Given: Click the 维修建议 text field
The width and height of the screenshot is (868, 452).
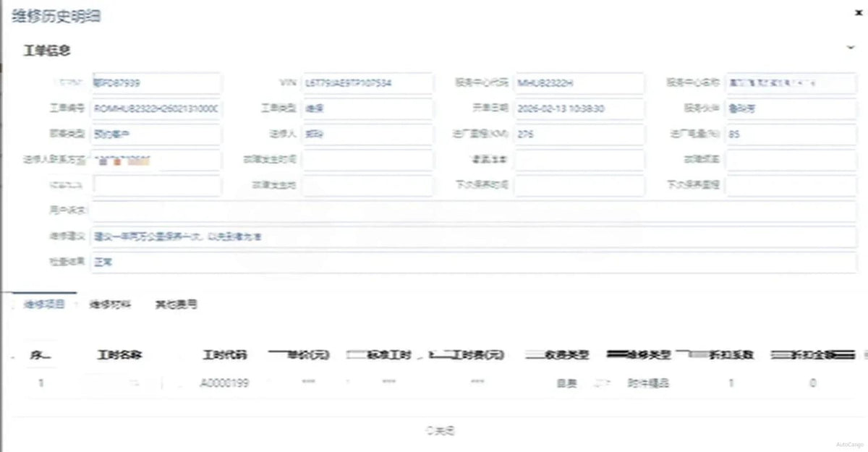Looking at the screenshot, I should tap(474, 236).
